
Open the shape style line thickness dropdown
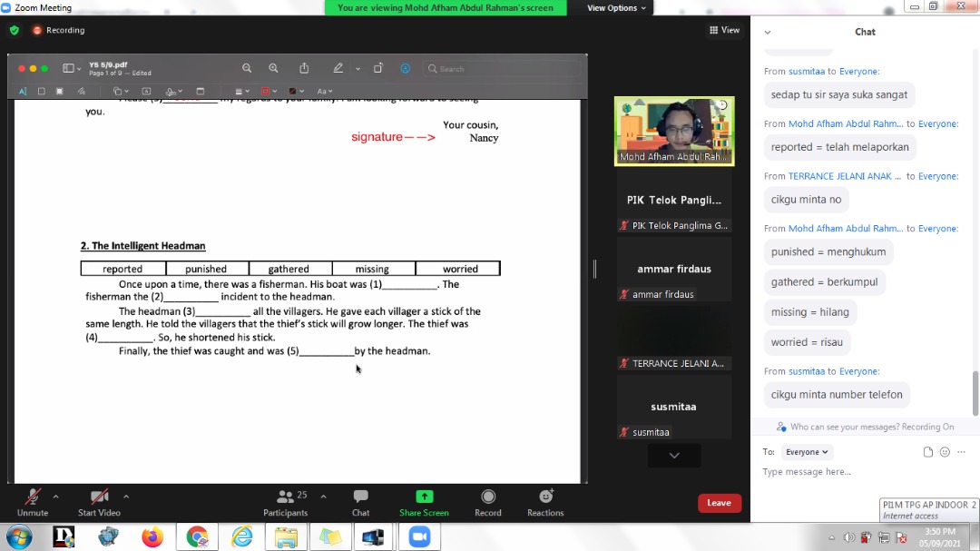click(x=242, y=92)
